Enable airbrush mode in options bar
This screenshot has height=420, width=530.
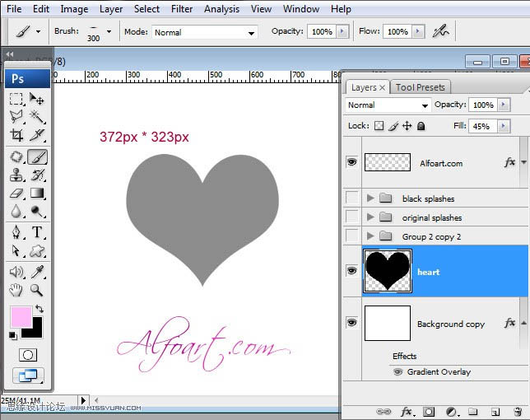(441, 31)
